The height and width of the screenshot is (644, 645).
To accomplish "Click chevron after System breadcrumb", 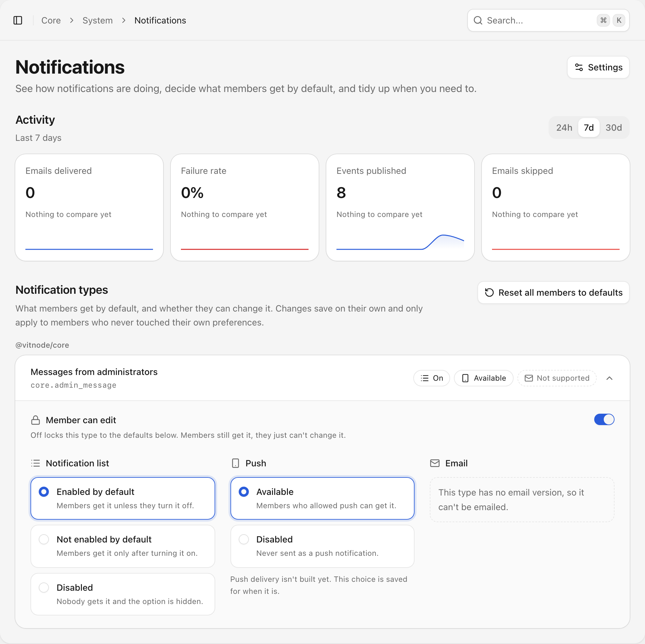I will coord(123,20).
